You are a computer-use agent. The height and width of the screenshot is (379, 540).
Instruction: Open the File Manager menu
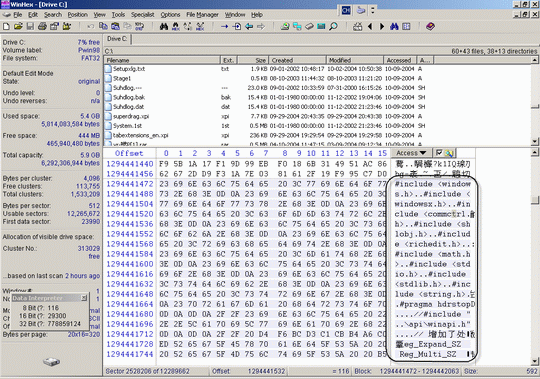[x=202, y=14]
